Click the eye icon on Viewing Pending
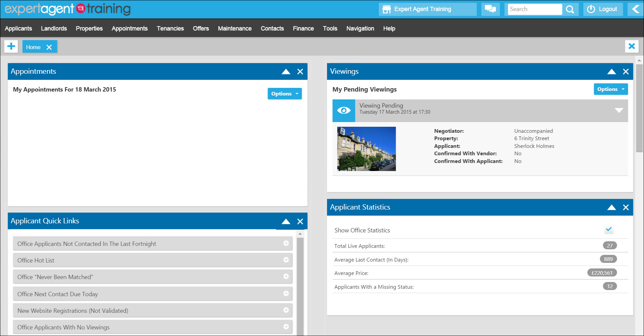 (x=344, y=110)
